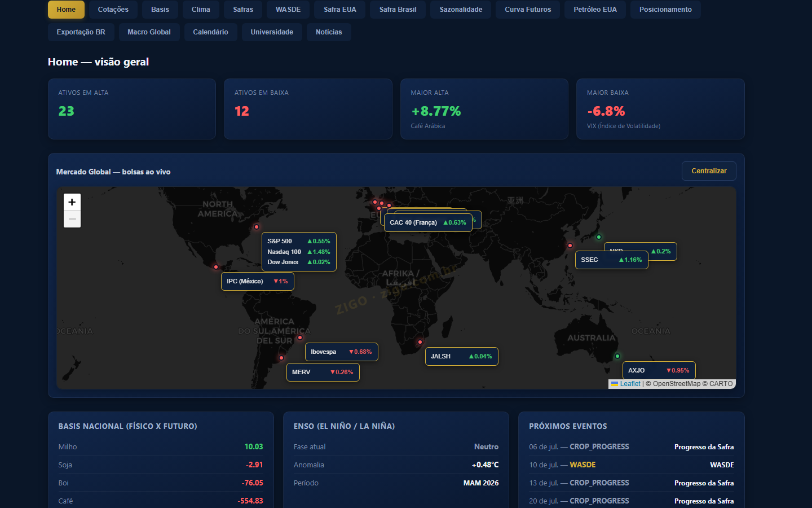Click the Fase atual Neutro value
Screen dimensions: 812x508
tap(486, 446)
